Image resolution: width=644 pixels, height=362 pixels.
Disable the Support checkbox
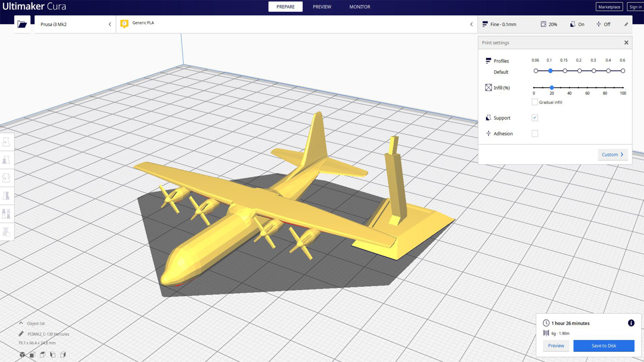535,118
